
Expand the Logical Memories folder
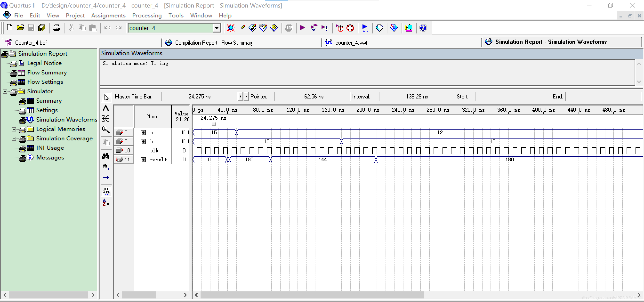pyautogui.click(x=14, y=129)
